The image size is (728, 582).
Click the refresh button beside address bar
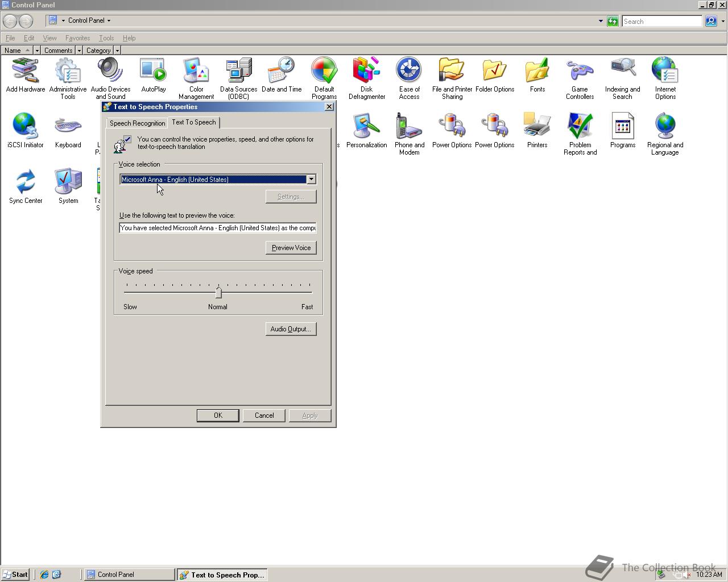pos(613,21)
